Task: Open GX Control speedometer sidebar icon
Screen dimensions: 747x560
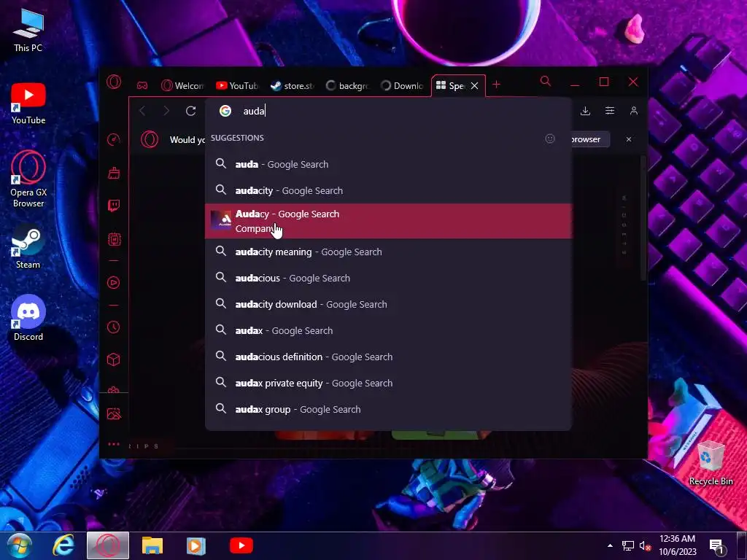Action: [x=113, y=139]
